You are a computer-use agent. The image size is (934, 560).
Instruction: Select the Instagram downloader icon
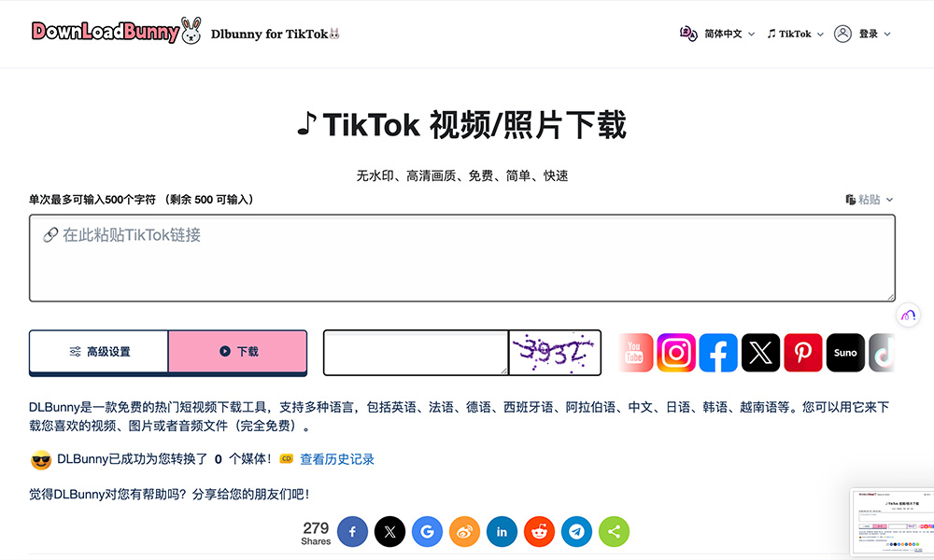coord(676,352)
